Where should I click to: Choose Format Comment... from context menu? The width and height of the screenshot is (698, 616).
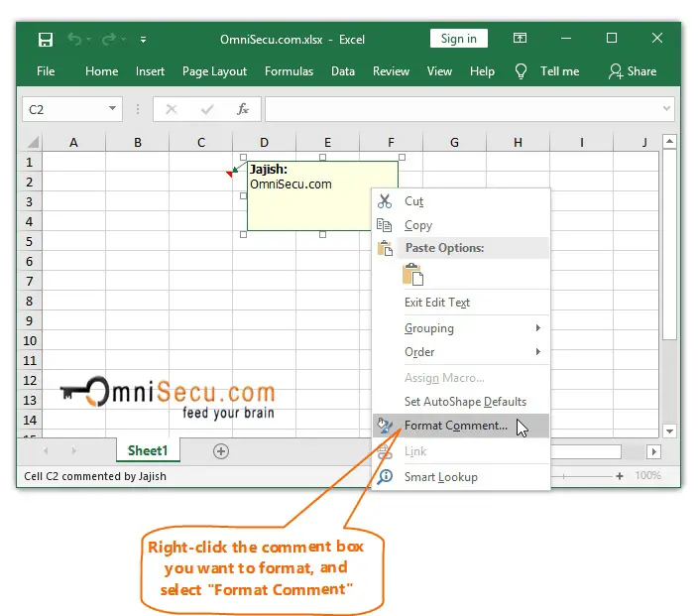[x=461, y=426]
